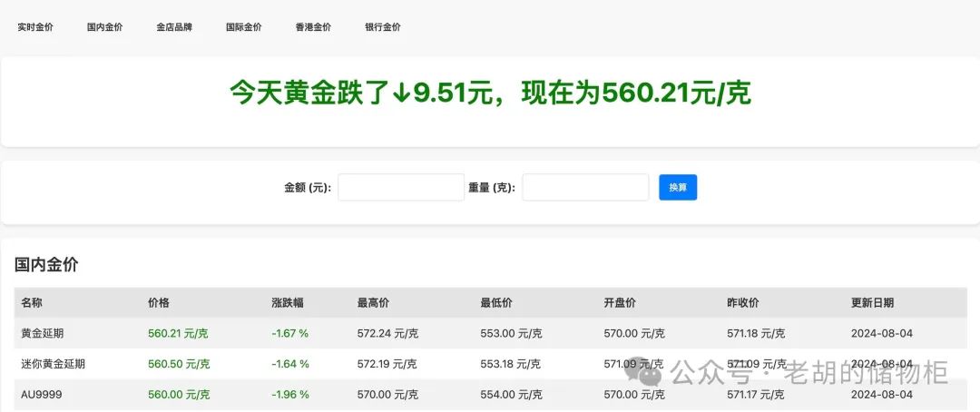Select 香港金价 navigation item
Viewport: 980px width, 412px height.
click(x=313, y=27)
